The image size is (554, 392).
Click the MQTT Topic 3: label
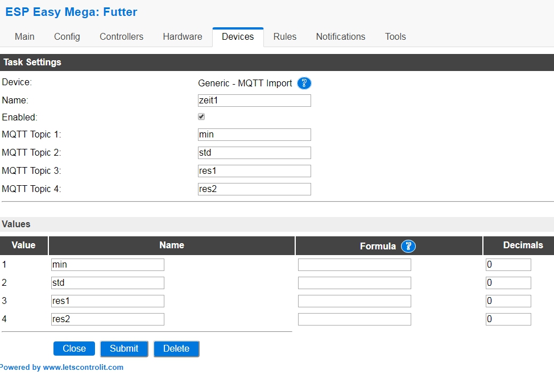click(31, 171)
